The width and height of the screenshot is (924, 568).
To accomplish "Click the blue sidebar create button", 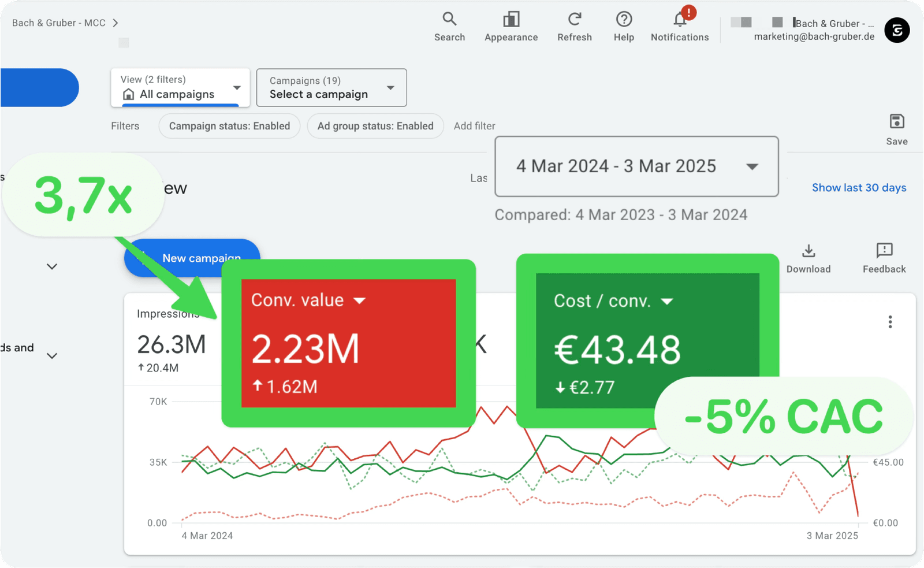I will point(39,88).
